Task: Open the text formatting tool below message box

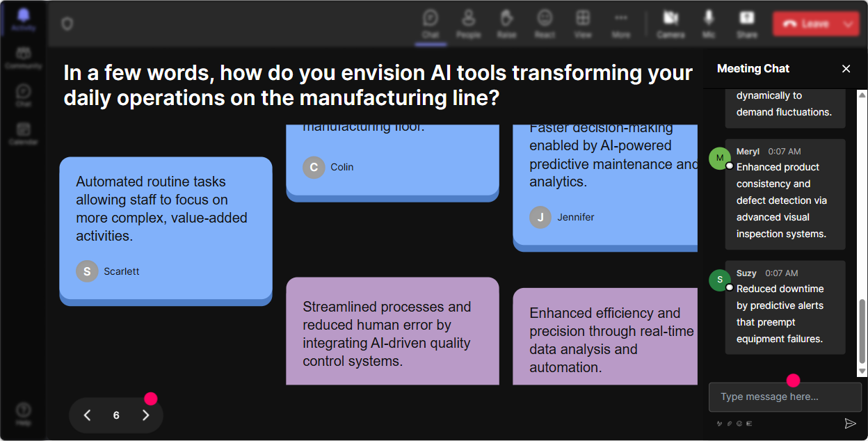Action: pos(720,424)
